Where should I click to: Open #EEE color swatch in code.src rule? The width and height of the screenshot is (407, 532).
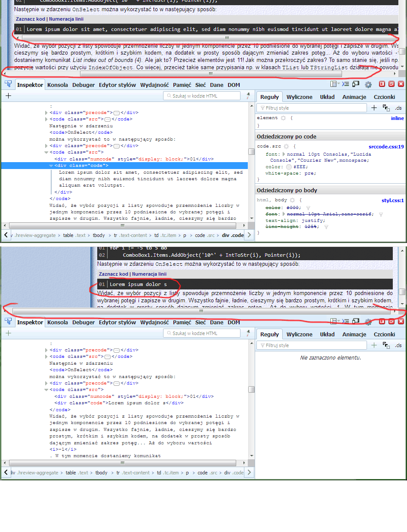[289, 167]
